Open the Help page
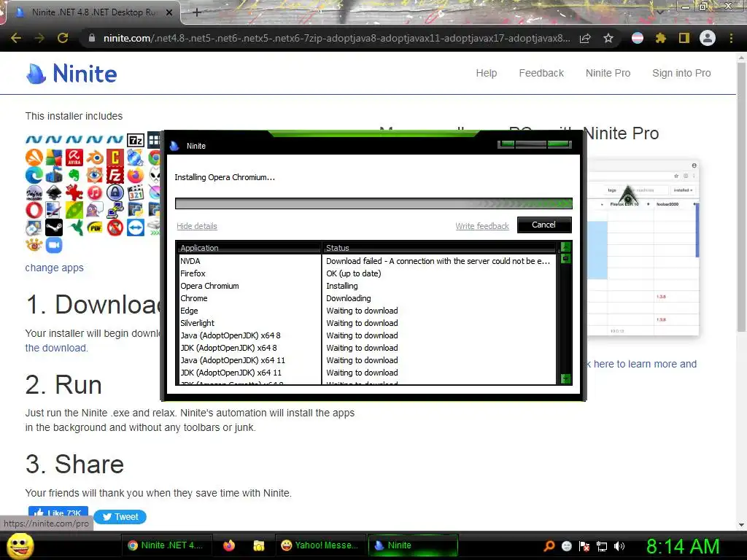 point(487,73)
